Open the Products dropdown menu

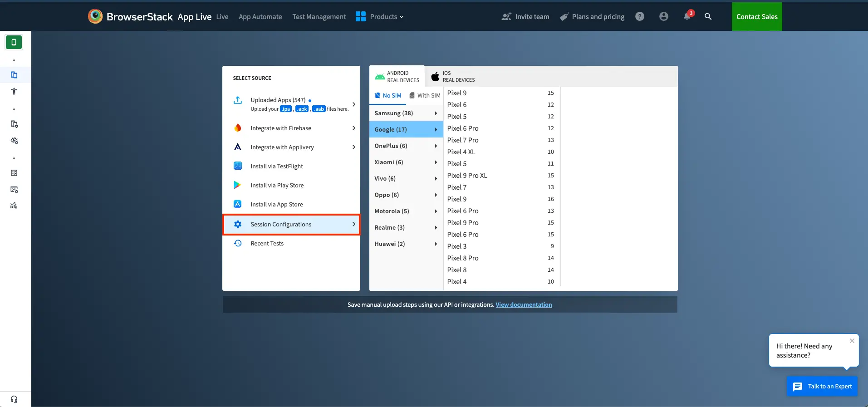(x=380, y=17)
